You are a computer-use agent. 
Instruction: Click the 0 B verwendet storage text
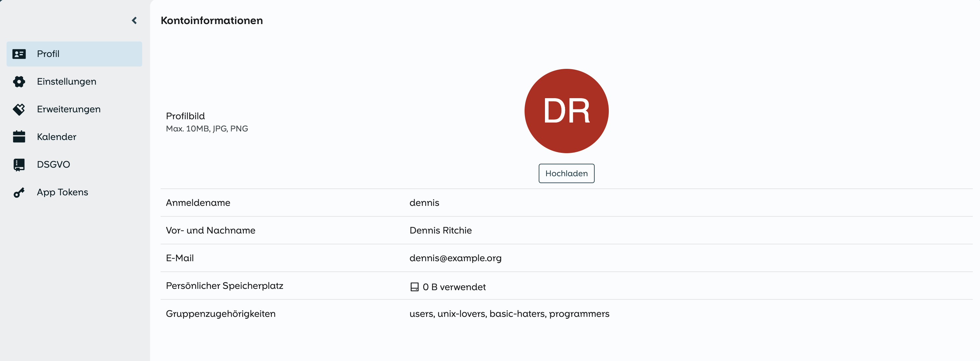pos(454,287)
